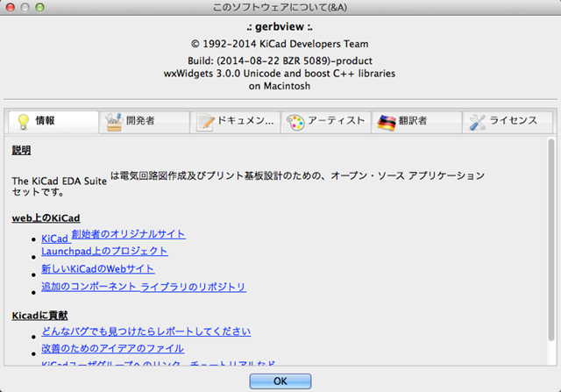Click the light bulb icon on 情報 tab
The width and height of the screenshot is (561, 392).
coord(24,122)
